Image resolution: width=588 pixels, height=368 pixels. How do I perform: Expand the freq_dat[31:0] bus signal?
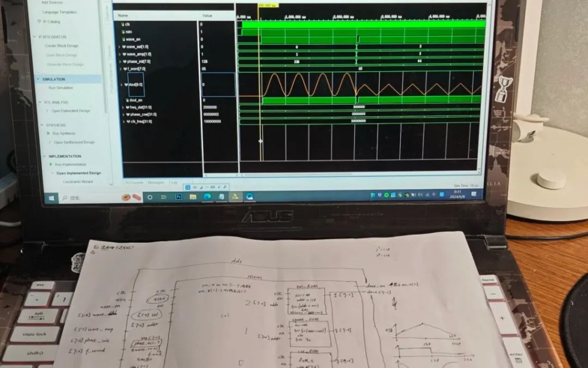120,107
